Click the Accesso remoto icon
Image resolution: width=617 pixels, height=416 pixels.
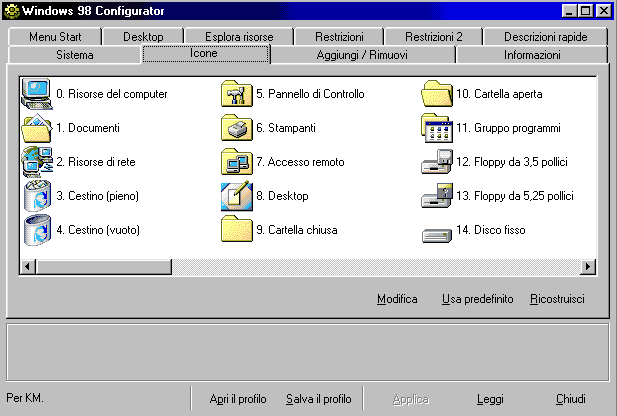(236, 162)
